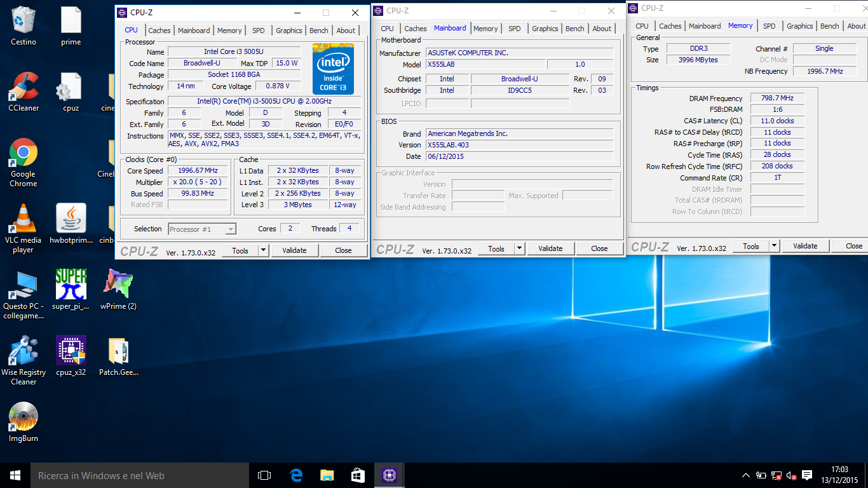Click BIOS version X555LAB.403
Image resolution: width=868 pixels, height=488 pixels.
[x=519, y=145]
